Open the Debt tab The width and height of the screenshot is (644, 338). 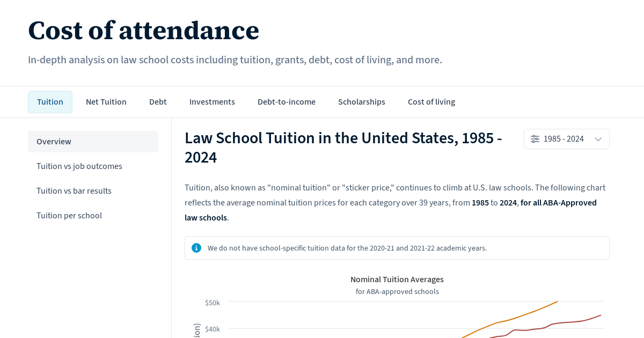(158, 102)
